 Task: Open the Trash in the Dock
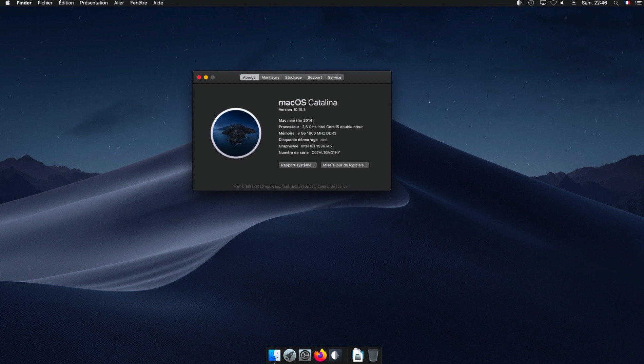click(x=373, y=355)
